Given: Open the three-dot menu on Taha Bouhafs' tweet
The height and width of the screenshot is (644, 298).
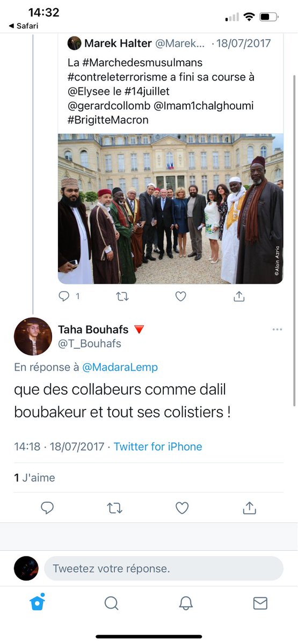Looking at the screenshot, I should 277,330.
